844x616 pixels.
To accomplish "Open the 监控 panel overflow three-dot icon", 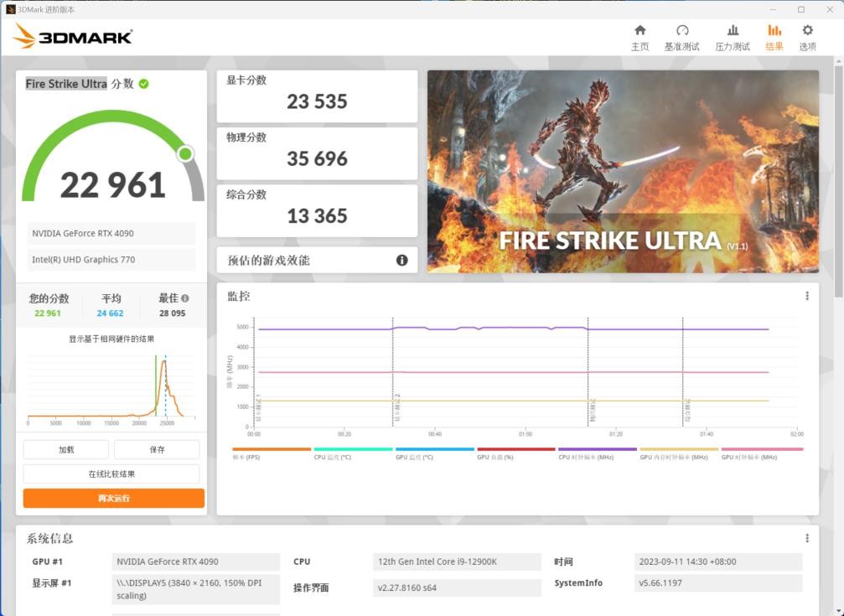I will coord(806,295).
